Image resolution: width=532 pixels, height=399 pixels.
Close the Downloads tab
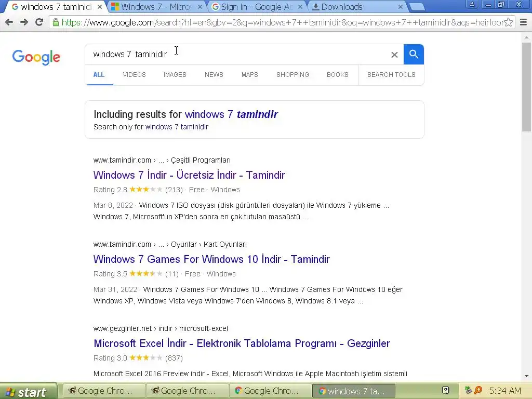point(401,7)
